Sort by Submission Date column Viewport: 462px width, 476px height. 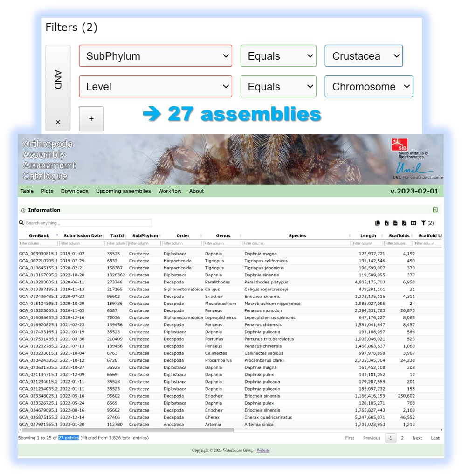click(x=83, y=235)
